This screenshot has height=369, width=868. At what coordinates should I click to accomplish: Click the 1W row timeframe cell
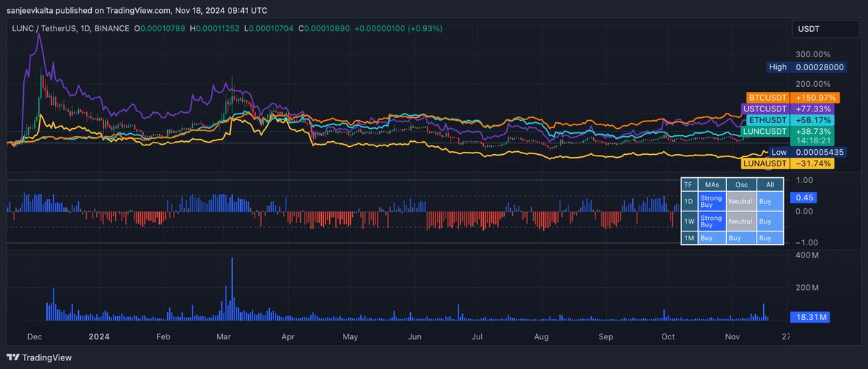coord(690,221)
